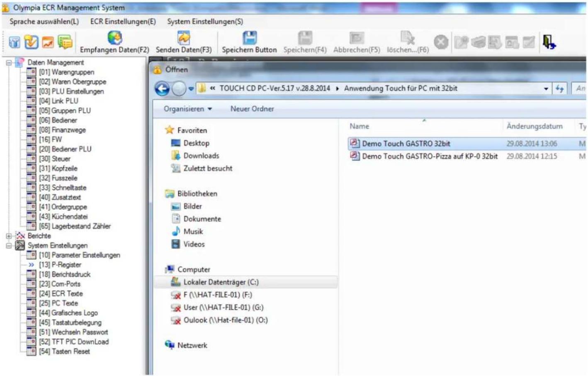Click the first blue toolbar icon

coord(15,42)
